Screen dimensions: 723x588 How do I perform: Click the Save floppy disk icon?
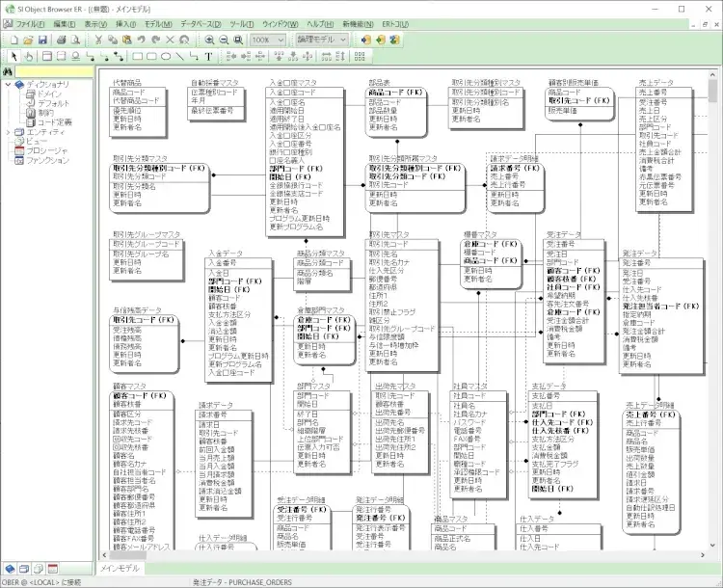coord(42,40)
